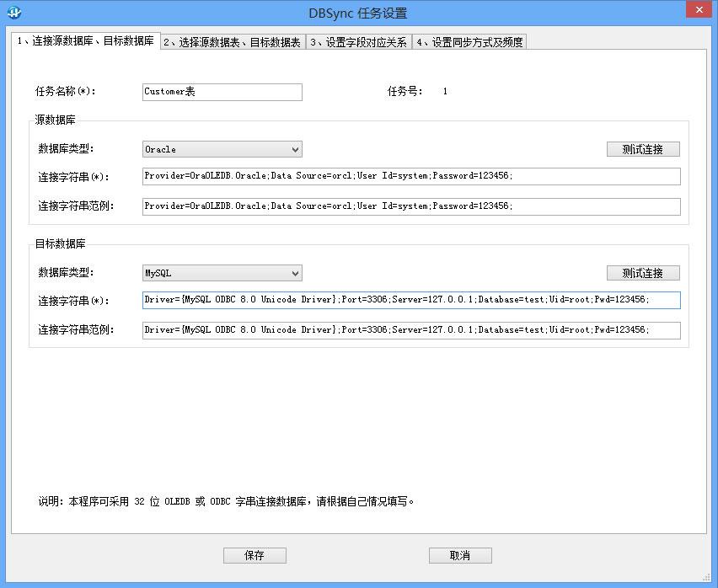
Task: Click the 任务名称 field containing Customer表
Action: click(x=222, y=92)
